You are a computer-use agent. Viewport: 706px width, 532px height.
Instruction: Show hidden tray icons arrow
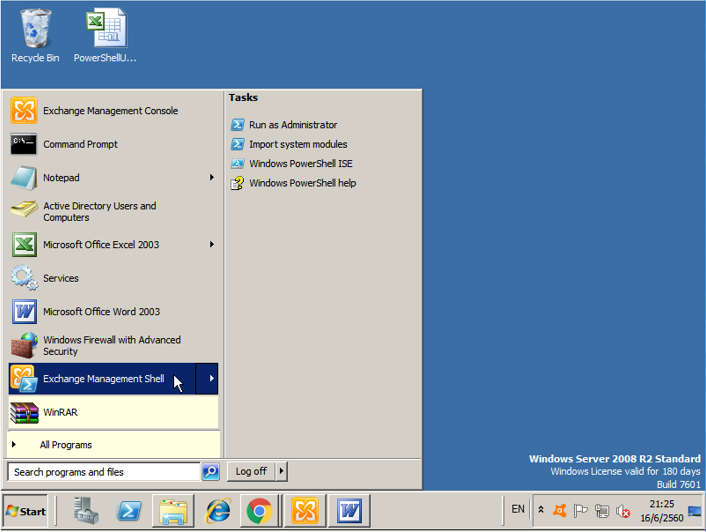tap(541, 509)
